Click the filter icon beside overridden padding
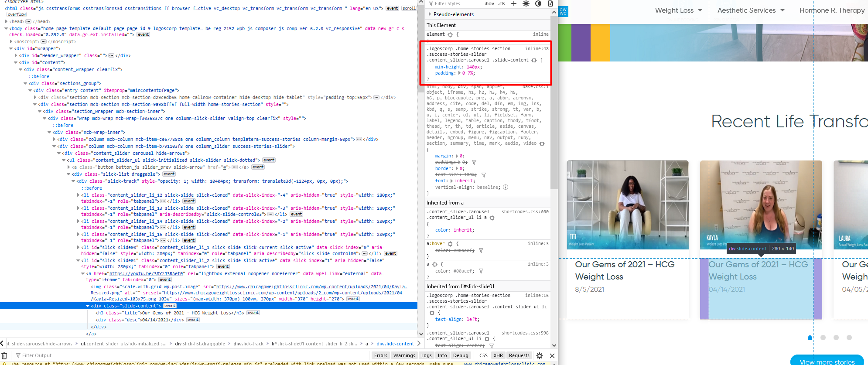The height and width of the screenshot is (365, 868). click(x=474, y=162)
